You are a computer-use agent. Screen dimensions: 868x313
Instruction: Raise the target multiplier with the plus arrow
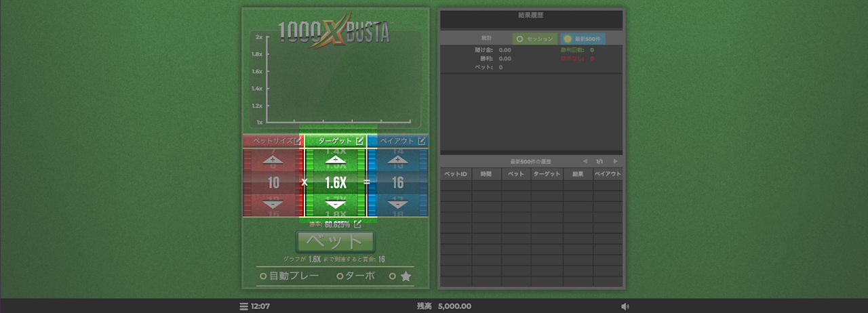point(336,160)
